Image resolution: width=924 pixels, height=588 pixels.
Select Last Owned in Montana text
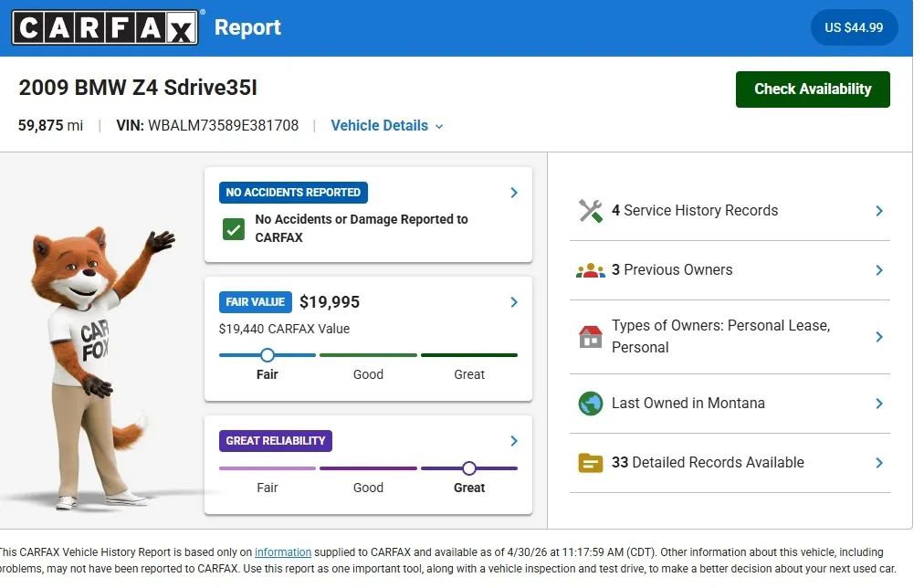point(688,403)
